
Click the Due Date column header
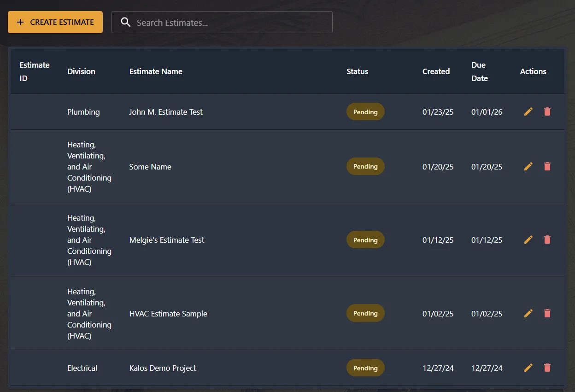pyautogui.click(x=479, y=71)
